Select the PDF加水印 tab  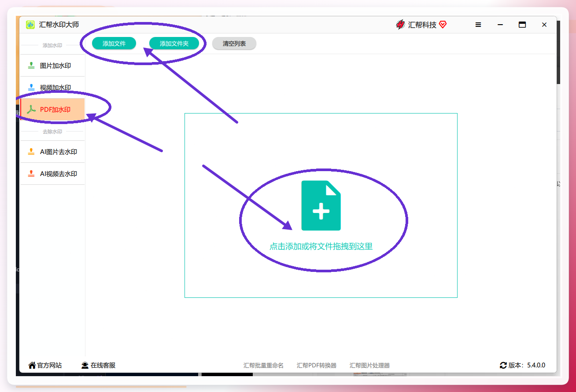tap(52, 110)
